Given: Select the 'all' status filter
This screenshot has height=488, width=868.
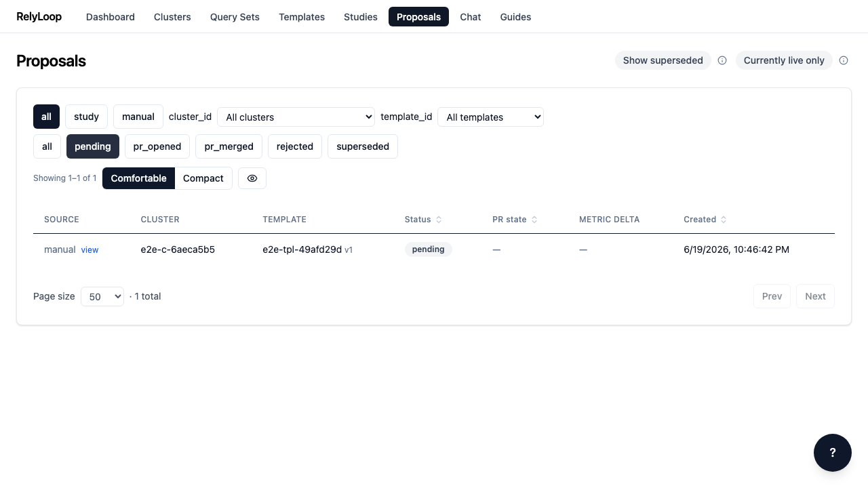Looking at the screenshot, I should (x=47, y=146).
